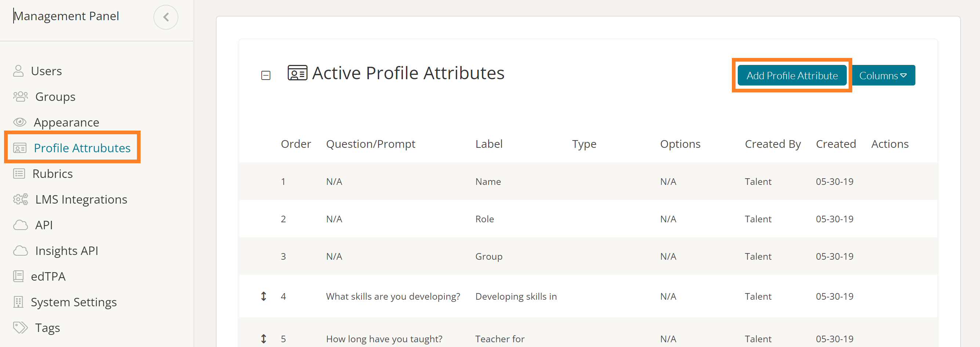Image resolution: width=980 pixels, height=347 pixels.
Task: Go to Appearance settings
Action: point(66,123)
